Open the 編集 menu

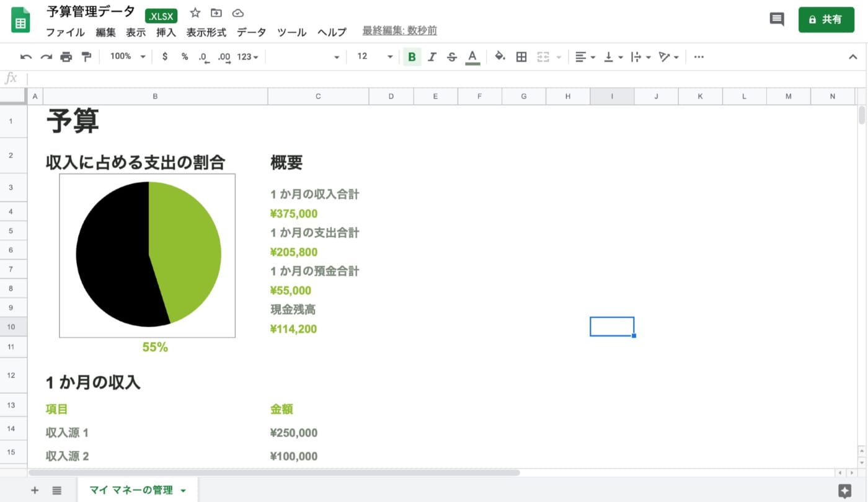(x=105, y=32)
